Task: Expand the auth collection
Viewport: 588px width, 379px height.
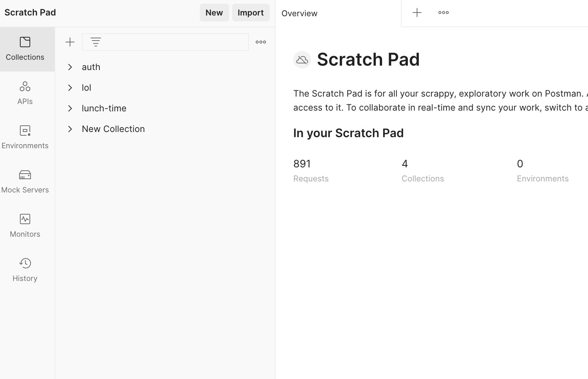Action: tap(70, 67)
